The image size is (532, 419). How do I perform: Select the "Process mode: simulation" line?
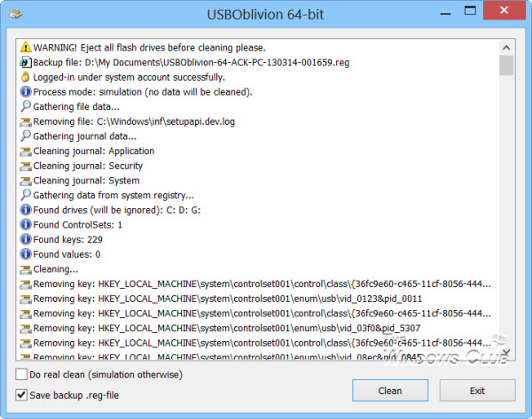tap(143, 92)
